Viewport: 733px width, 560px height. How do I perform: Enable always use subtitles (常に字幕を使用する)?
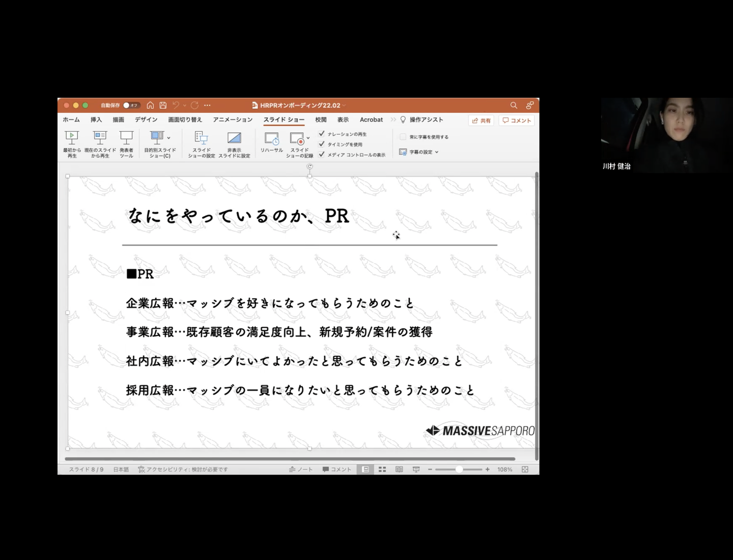tap(403, 137)
